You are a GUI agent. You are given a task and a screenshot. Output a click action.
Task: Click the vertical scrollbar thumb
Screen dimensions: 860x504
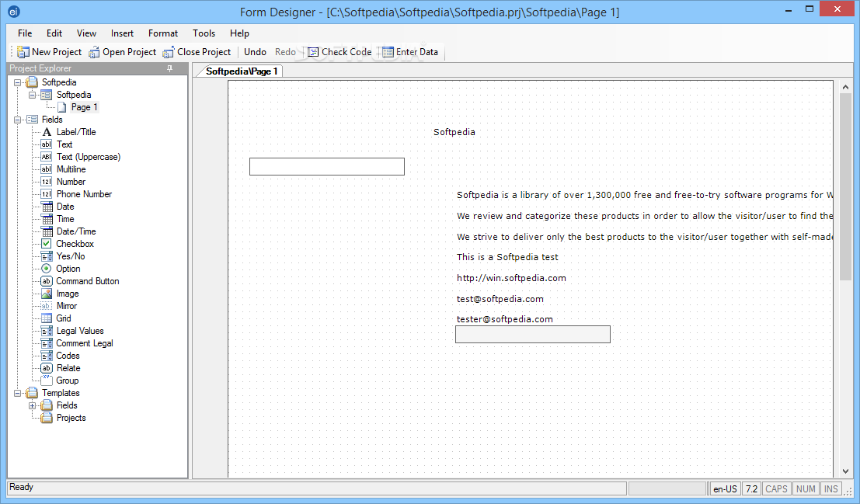tap(845, 186)
